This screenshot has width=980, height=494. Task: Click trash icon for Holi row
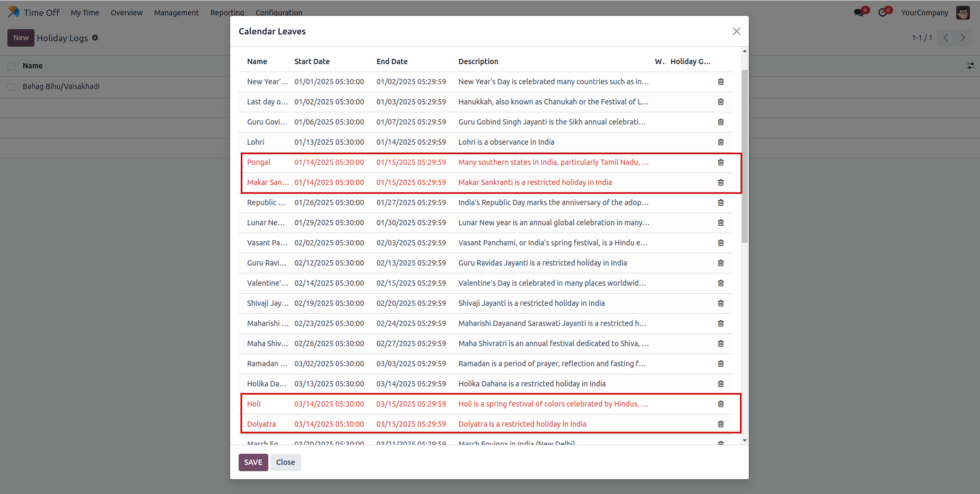[x=721, y=404]
